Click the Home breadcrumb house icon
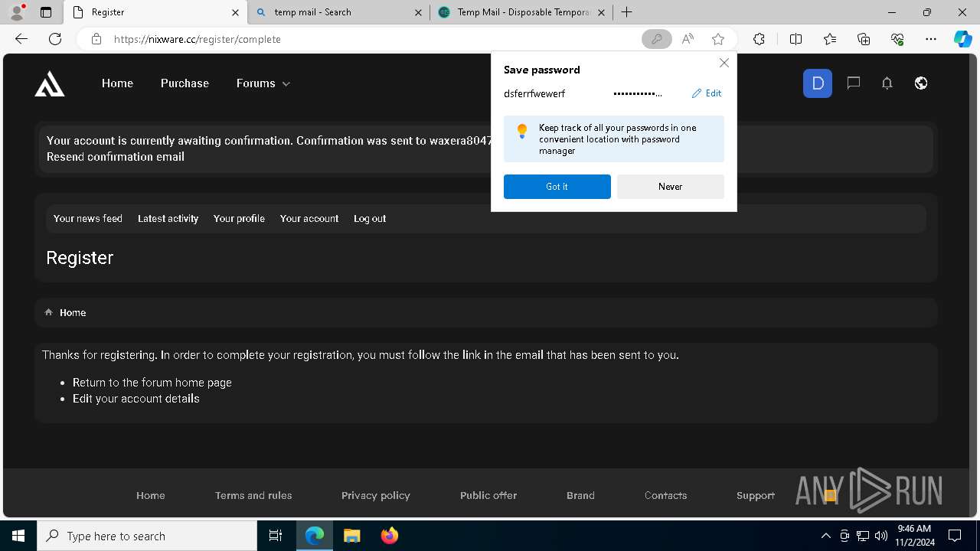Screen dimensions: 980x551 click(49, 312)
